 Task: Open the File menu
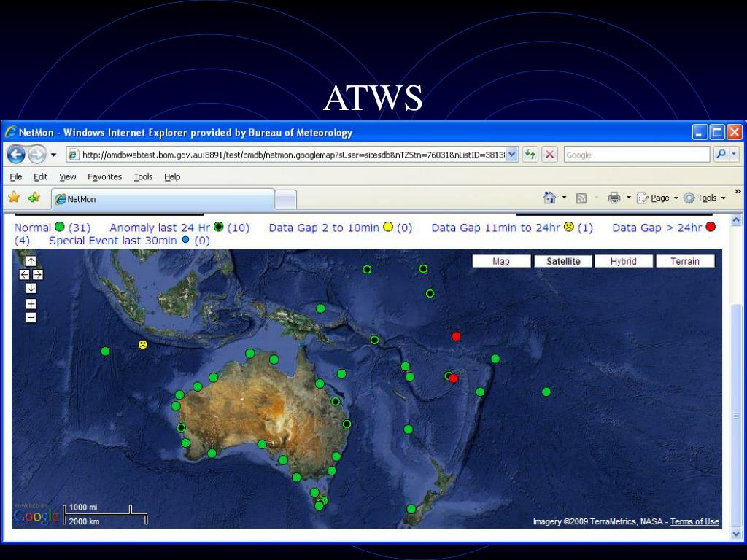click(16, 176)
